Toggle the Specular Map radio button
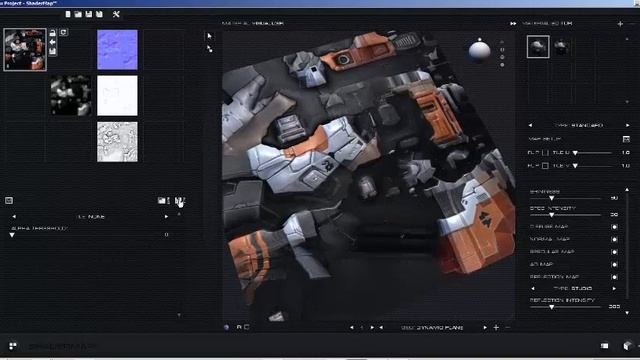 tap(614, 252)
